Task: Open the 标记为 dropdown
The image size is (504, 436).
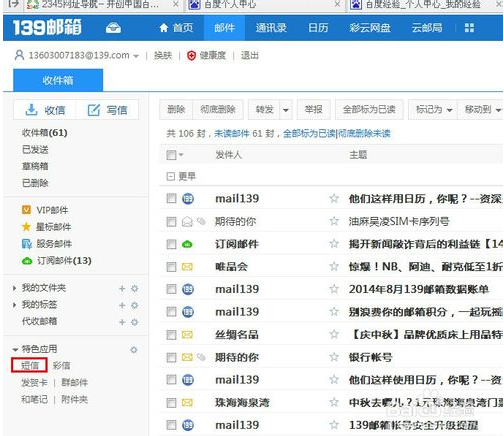Action: (x=433, y=109)
